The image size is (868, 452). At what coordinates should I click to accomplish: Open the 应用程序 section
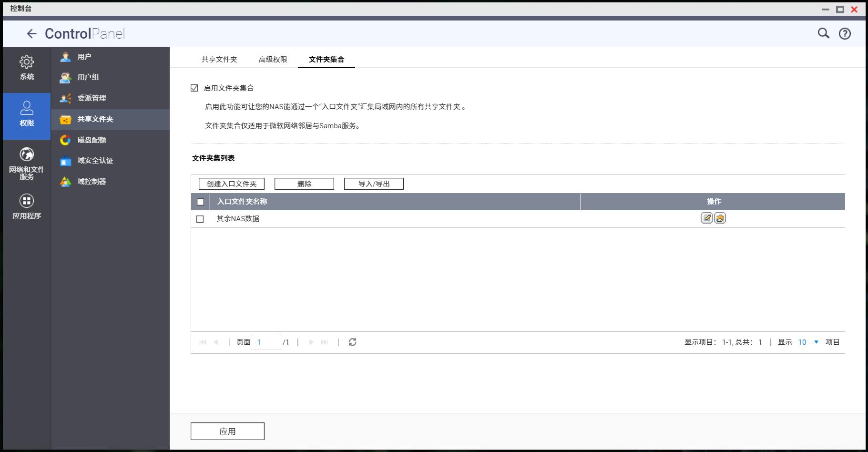pyautogui.click(x=27, y=206)
